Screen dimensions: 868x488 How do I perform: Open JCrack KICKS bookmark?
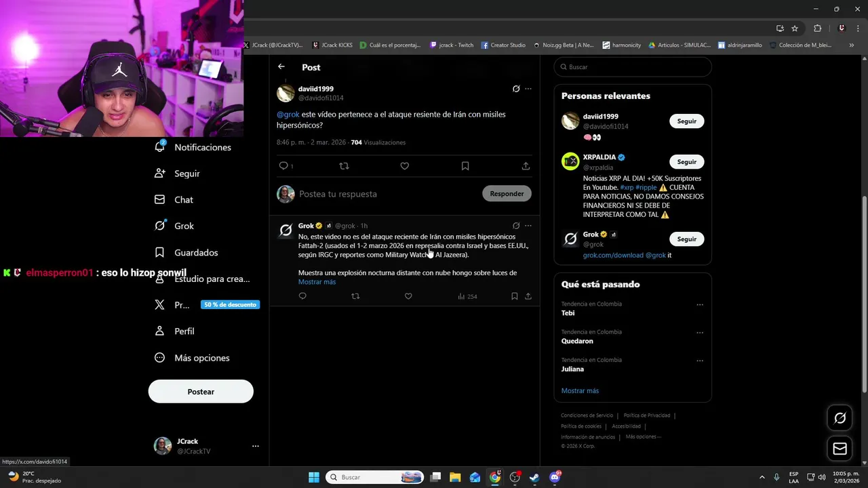pos(332,45)
